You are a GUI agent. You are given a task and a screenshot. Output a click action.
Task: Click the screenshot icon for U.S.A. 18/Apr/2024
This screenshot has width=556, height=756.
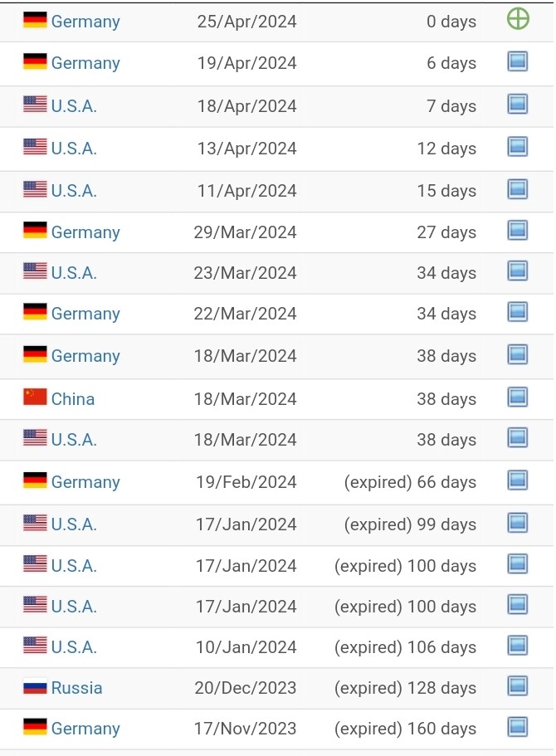518,104
